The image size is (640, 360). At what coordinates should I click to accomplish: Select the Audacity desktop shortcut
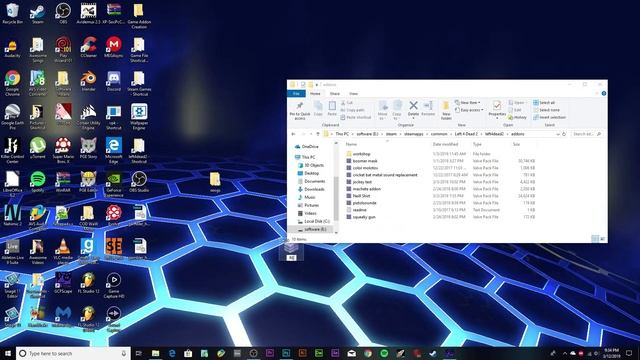(12, 47)
